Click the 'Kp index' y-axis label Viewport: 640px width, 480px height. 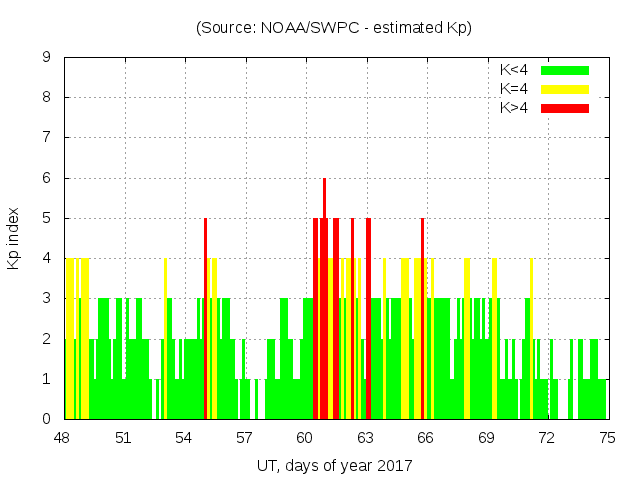(14, 238)
